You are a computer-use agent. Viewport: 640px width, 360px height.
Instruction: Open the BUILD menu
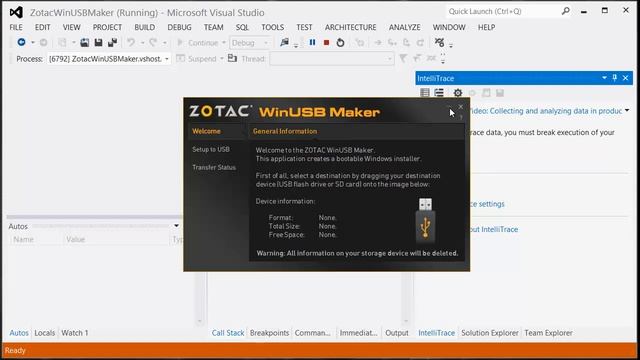144,27
